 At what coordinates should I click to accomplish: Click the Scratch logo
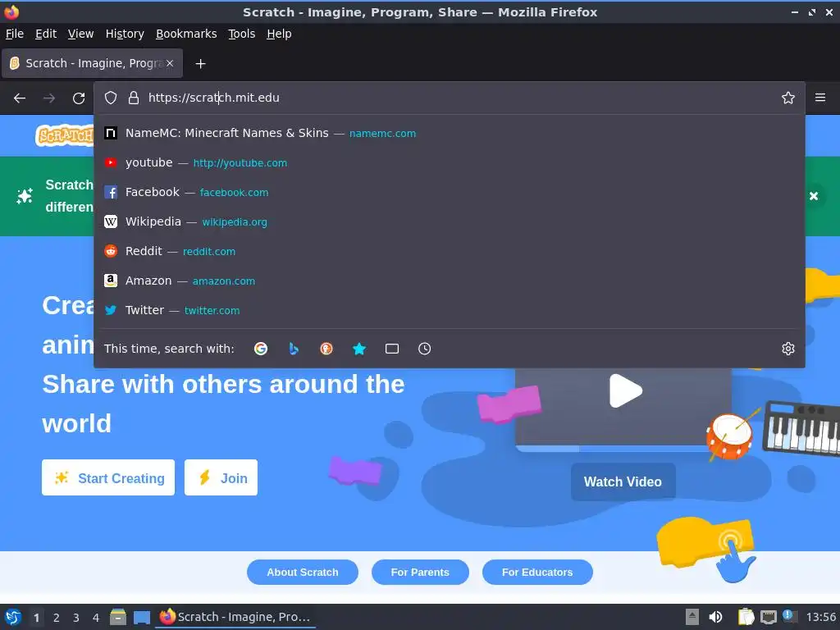click(64, 135)
